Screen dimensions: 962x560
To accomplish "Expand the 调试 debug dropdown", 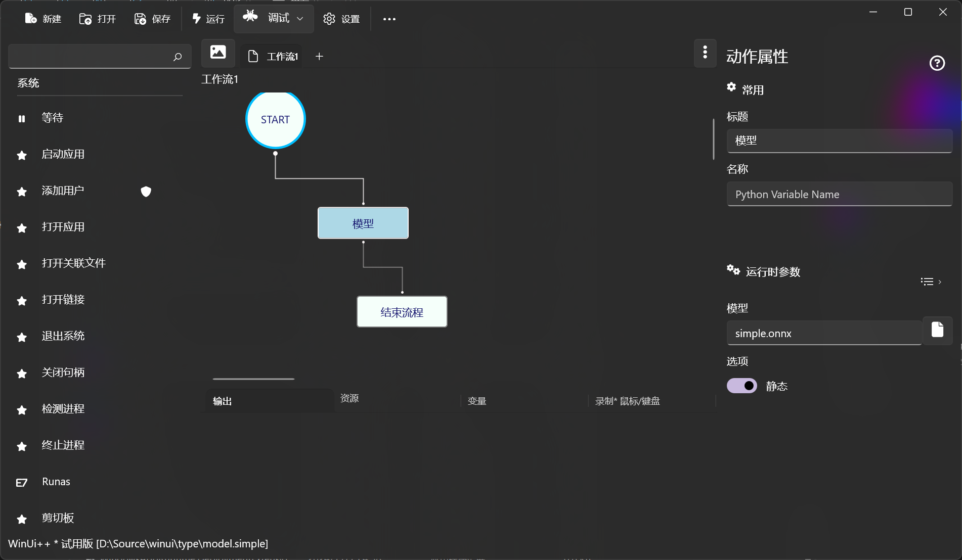I will click(300, 19).
